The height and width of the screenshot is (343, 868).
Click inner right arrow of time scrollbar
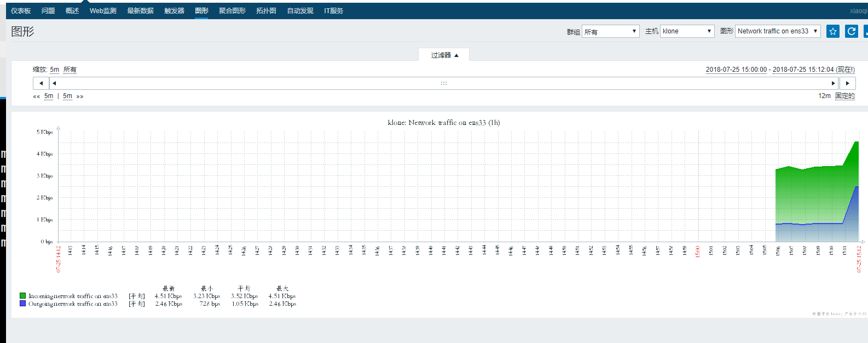(834, 83)
